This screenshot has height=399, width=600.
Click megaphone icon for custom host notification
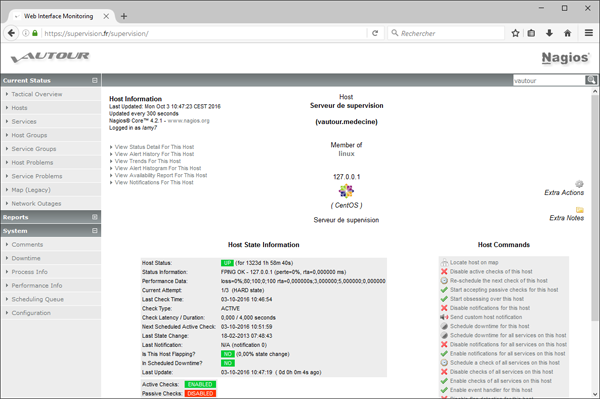tap(444, 317)
